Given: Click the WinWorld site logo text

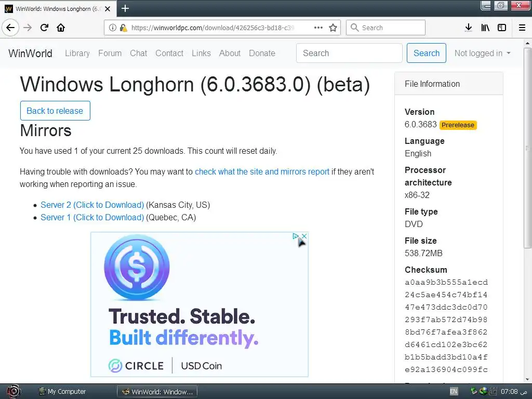Looking at the screenshot, I should [30, 54].
